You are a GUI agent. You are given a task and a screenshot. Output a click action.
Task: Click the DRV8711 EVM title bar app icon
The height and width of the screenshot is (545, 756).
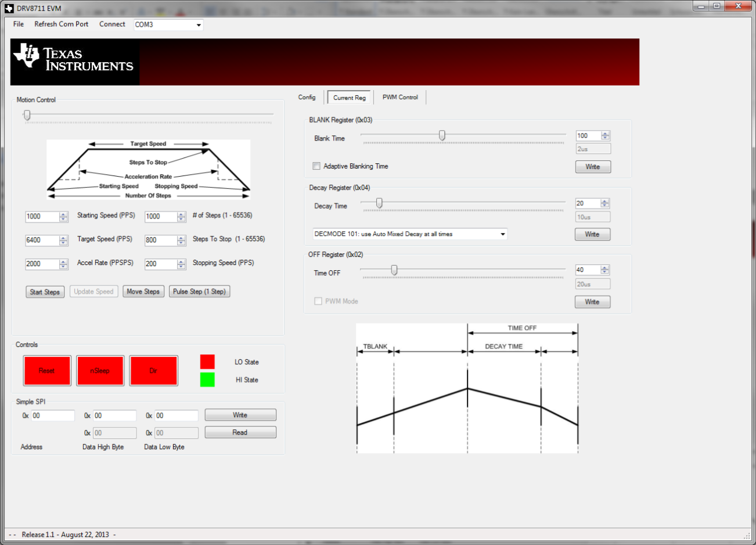pyautogui.click(x=9, y=8)
